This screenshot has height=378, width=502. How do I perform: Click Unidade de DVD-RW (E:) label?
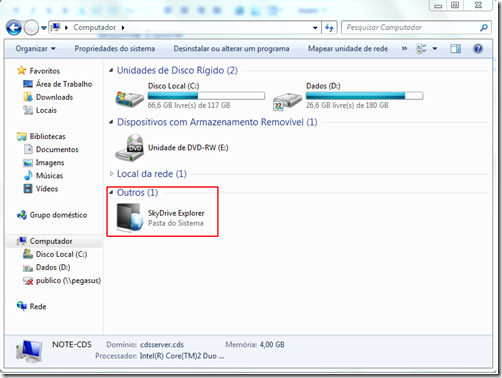coord(188,148)
